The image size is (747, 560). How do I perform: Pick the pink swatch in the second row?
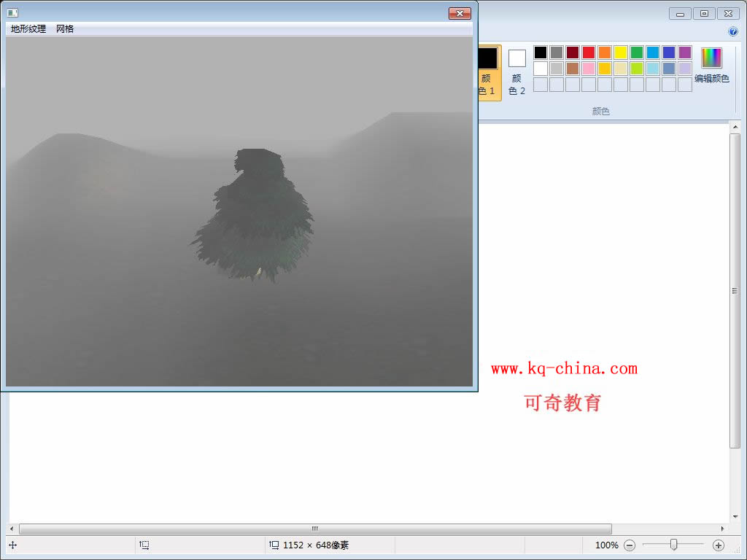pos(588,69)
